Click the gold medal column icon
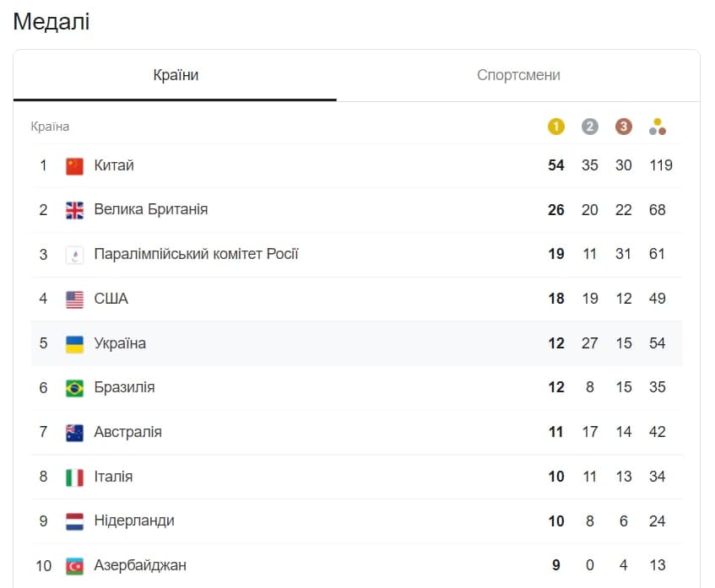The height and width of the screenshot is (588, 715). pyautogui.click(x=555, y=127)
